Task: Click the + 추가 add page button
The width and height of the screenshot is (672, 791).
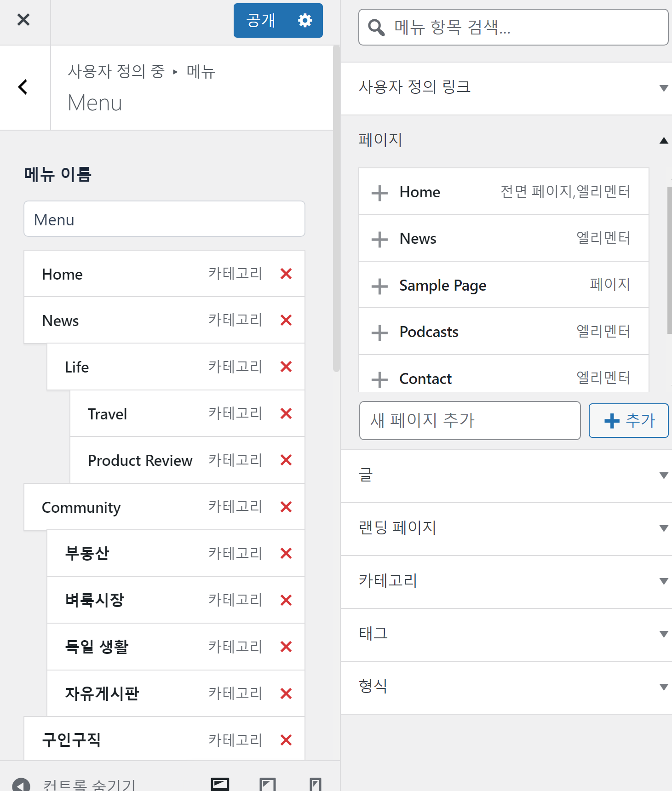Action: coord(628,420)
